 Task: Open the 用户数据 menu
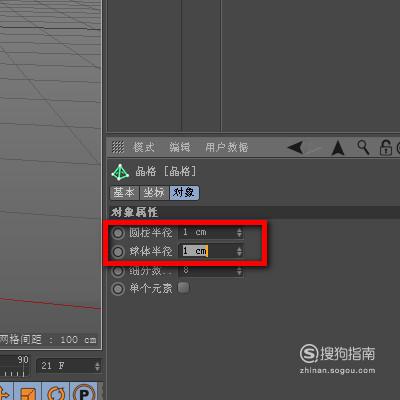point(227,147)
